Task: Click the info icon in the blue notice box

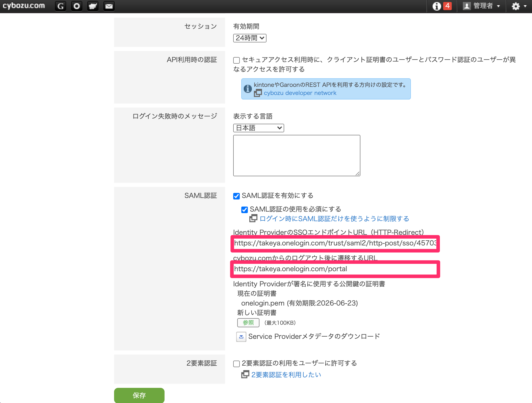Action: tap(248, 89)
